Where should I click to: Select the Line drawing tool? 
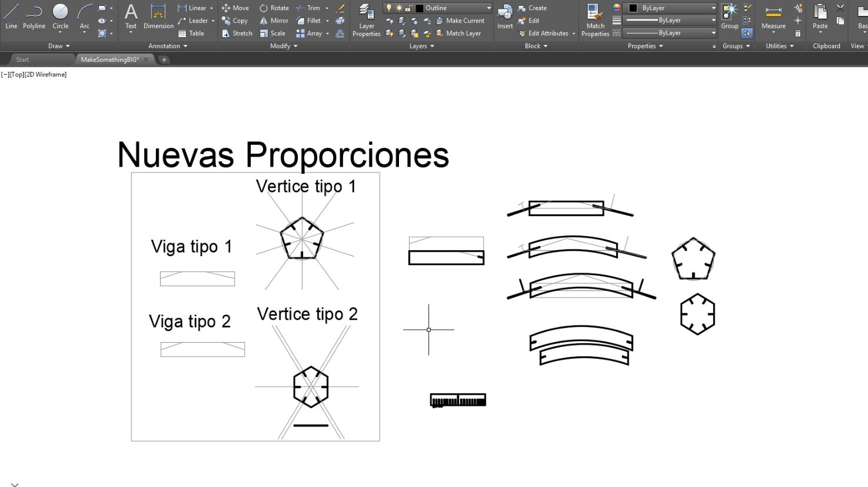(x=11, y=16)
